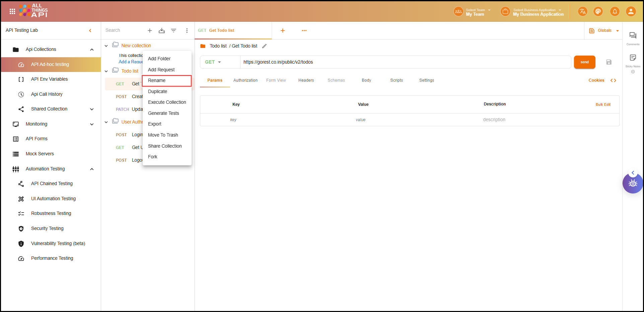Click the Bulk Edit link
This screenshot has height=312, width=644.
tap(603, 104)
